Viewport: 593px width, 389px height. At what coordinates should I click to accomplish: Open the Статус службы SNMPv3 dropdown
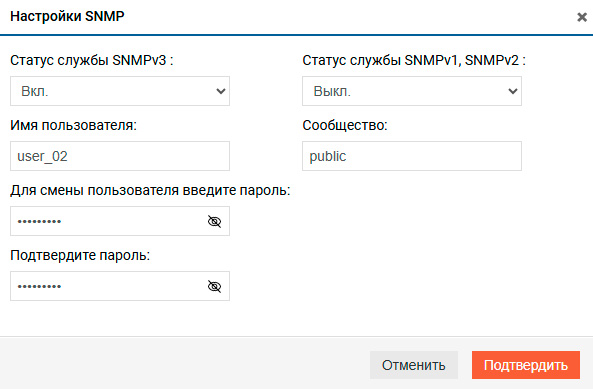120,91
